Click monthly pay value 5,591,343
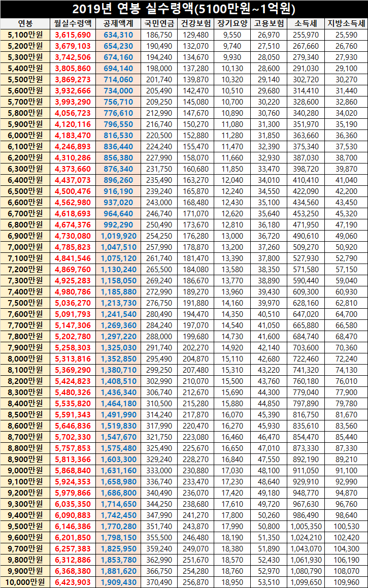This screenshot has width=368, height=588. tap(73, 415)
